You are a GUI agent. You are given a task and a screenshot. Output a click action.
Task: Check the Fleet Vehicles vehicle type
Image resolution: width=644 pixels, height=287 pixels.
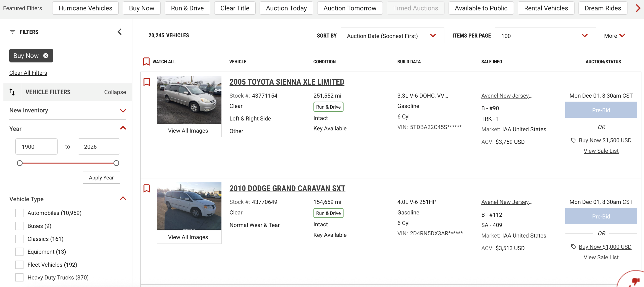coord(19,265)
